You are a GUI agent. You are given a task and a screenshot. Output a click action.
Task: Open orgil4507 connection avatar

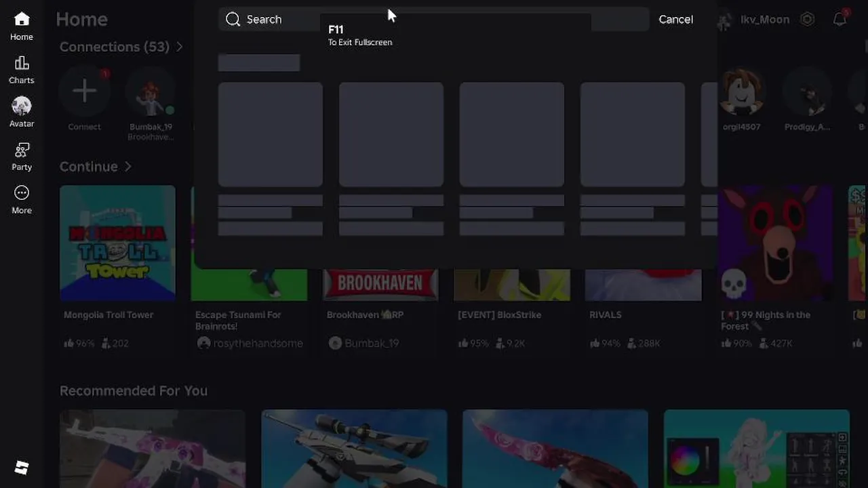[741, 91]
